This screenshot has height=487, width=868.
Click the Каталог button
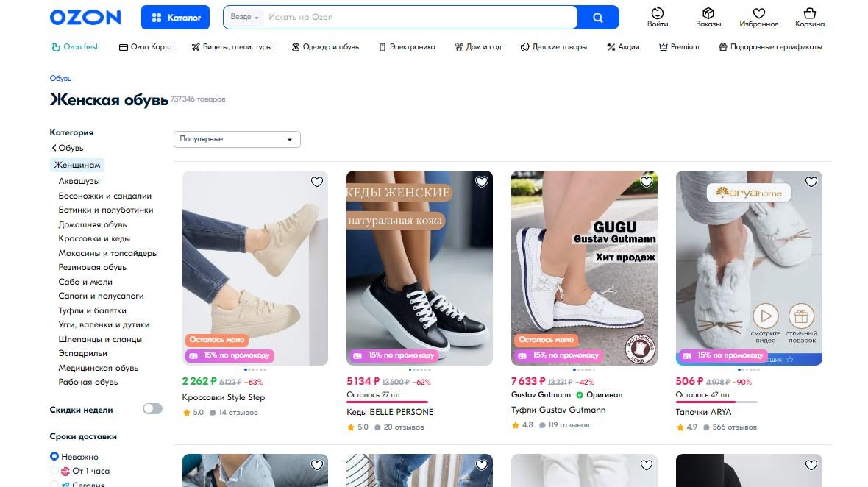(x=175, y=17)
